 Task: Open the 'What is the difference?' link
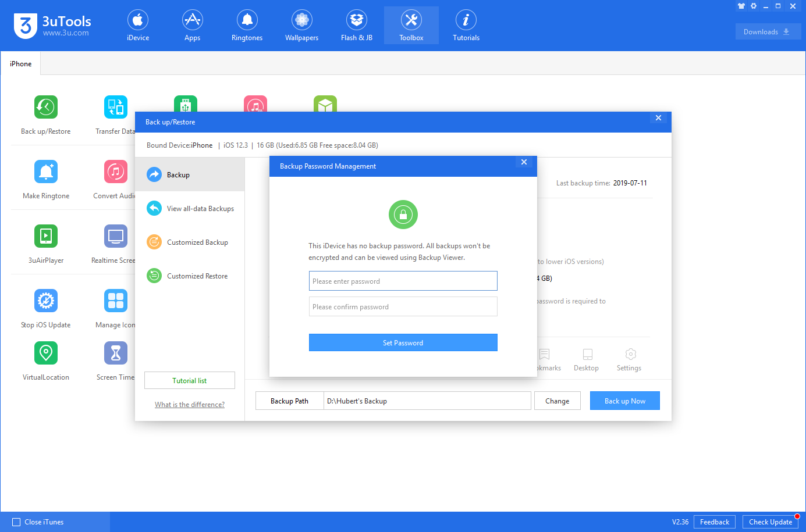pos(190,405)
